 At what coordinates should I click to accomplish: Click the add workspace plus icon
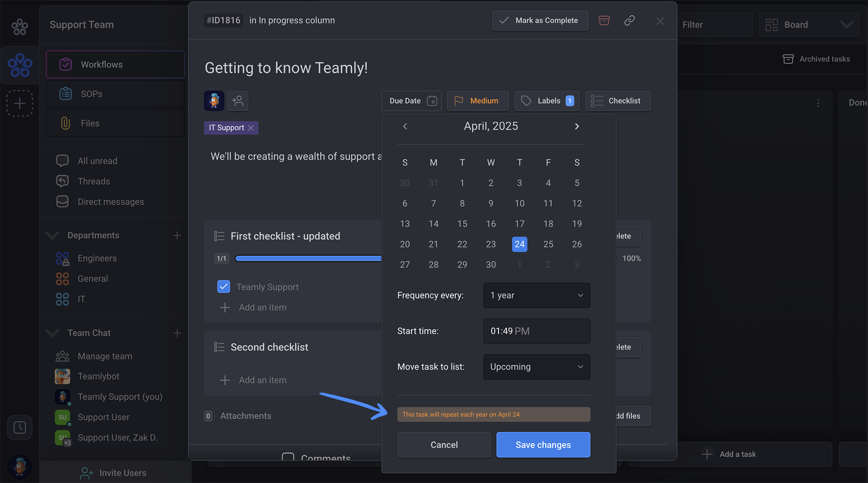click(20, 104)
